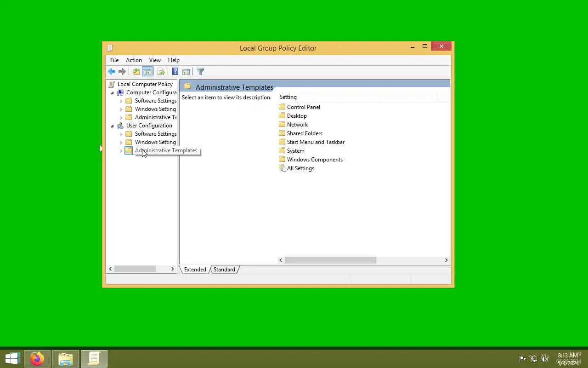Toggle the Show/Hide Console Tree toolbar button
The image size is (588, 368).
(x=147, y=72)
